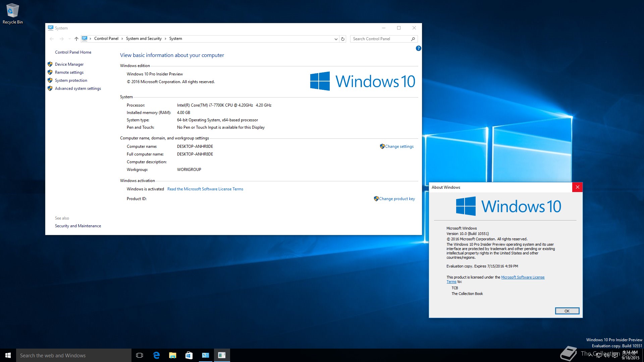The image size is (644, 362).
Task: Expand the chevron after System and Security
Action: tap(165, 39)
